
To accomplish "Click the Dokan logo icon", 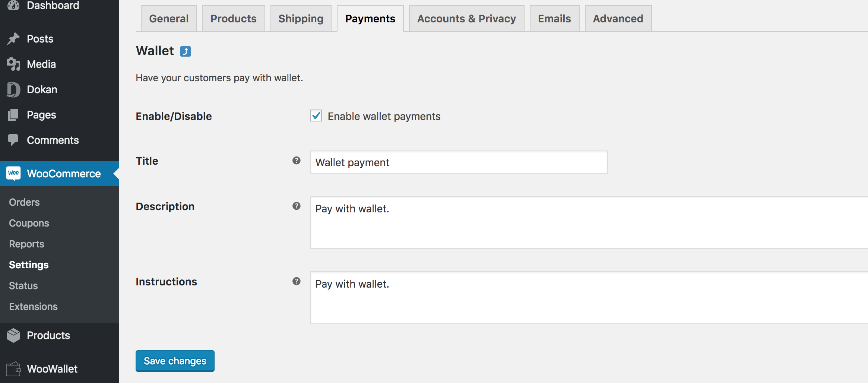I will 13,89.
